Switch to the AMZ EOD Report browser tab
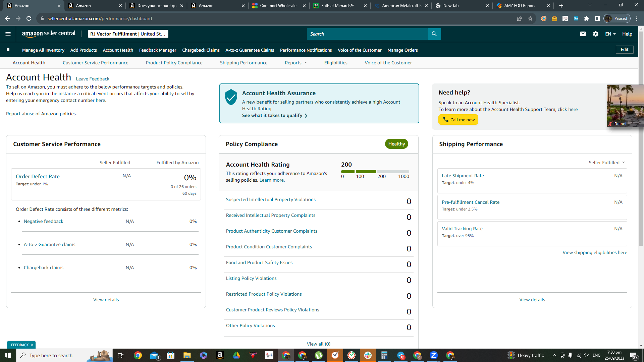Image resolution: width=644 pixels, height=362 pixels. pyautogui.click(x=523, y=6)
